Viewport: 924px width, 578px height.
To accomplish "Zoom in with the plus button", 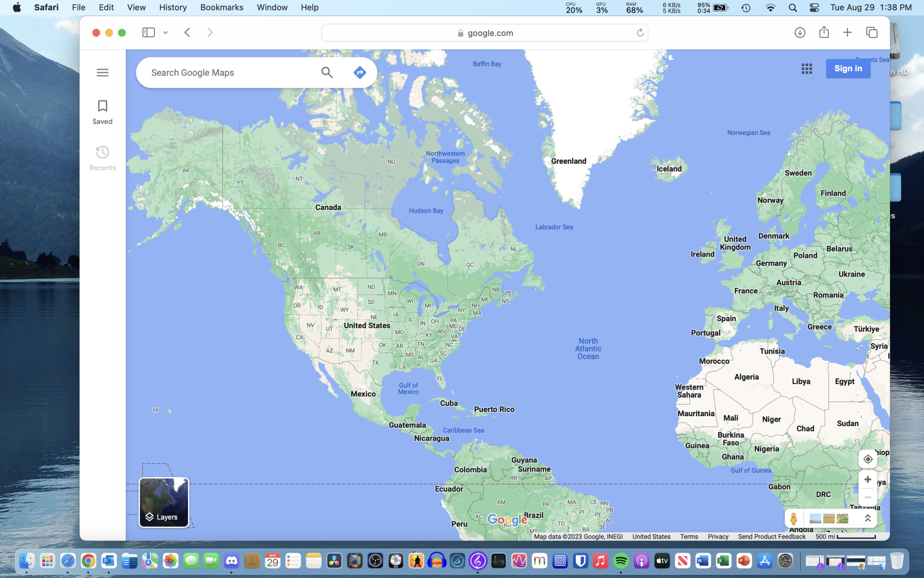I will 868,480.
